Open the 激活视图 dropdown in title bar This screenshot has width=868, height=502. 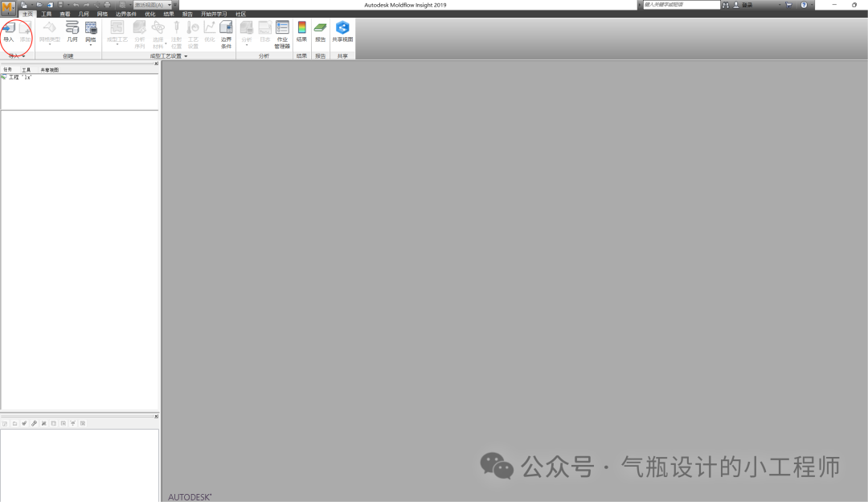pyautogui.click(x=153, y=5)
